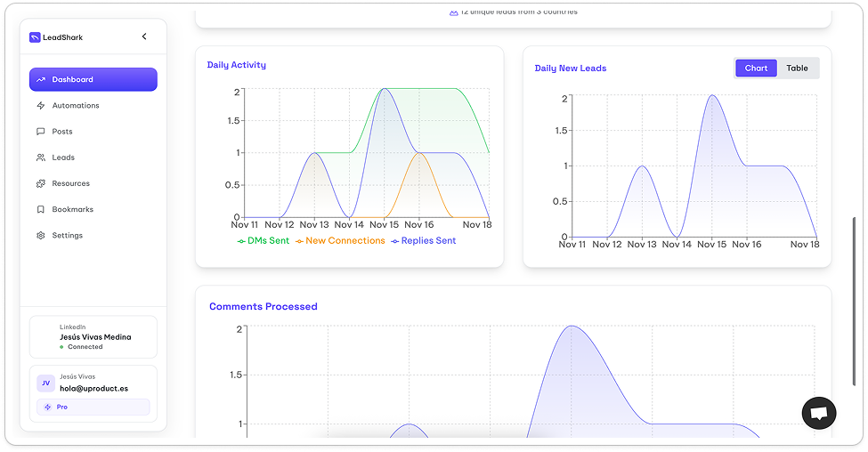Click the page vertical scrollbar thumb
Viewport: 868px width, 452px height.
point(854,302)
